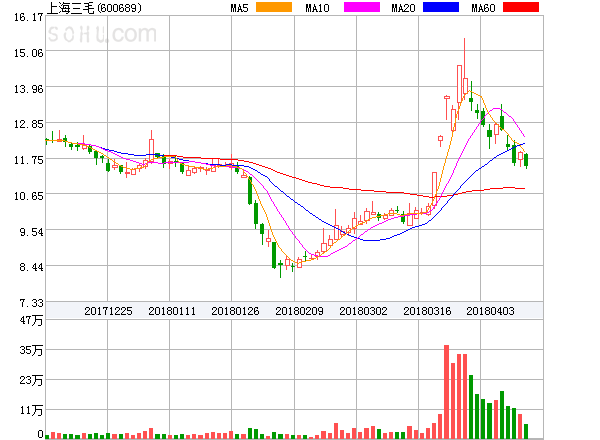Click the 20180126 date label
The height and width of the screenshot is (440, 600).
coord(235,311)
